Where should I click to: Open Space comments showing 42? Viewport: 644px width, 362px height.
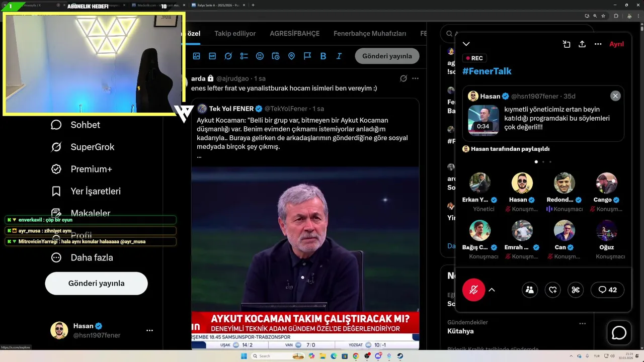pyautogui.click(x=607, y=290)
